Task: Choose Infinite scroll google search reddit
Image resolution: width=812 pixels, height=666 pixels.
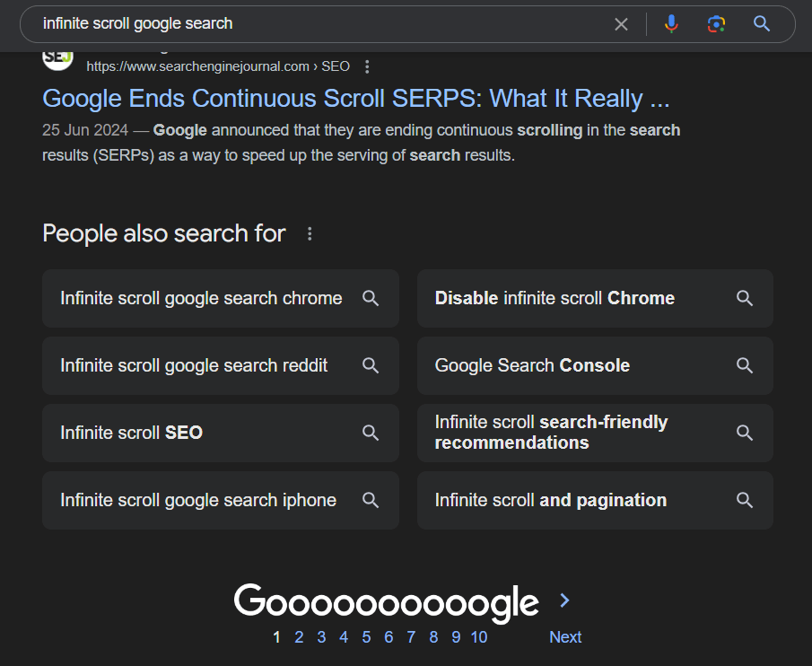Action: [220, 365]
